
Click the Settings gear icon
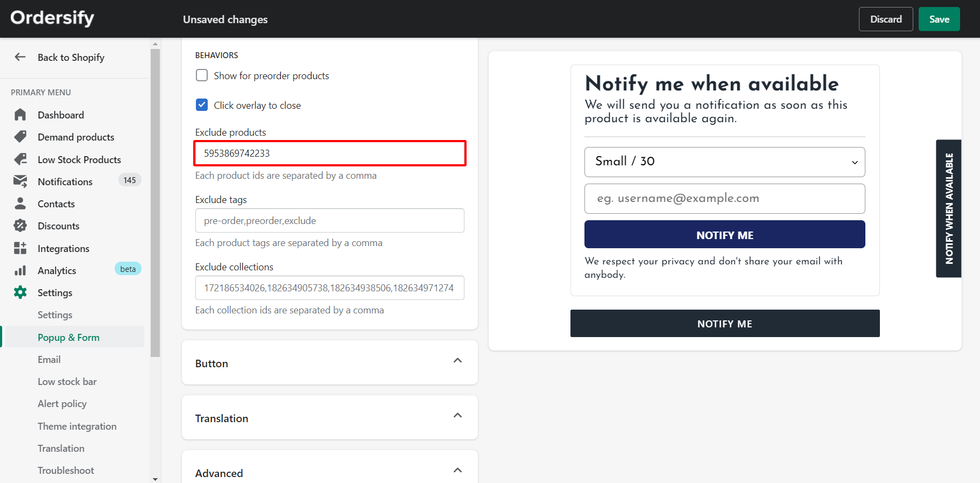click(x=20, y=292)
